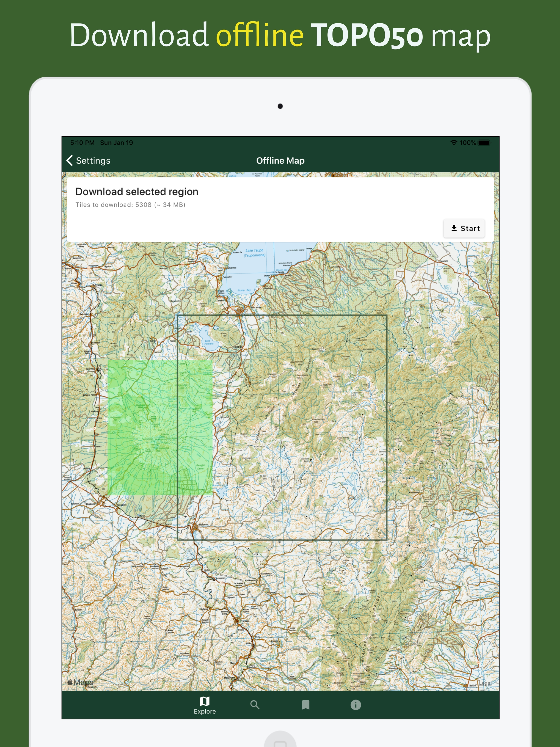
Task: Tap the back chevron to Settings
Action: 69,161
